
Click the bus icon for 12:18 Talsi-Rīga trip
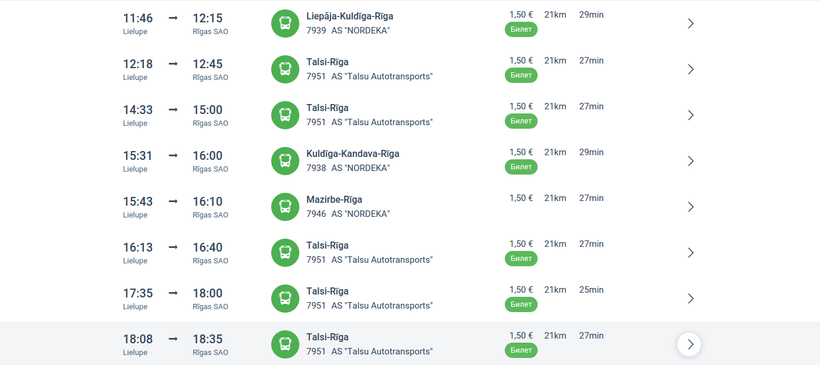(x=285, y=69)
